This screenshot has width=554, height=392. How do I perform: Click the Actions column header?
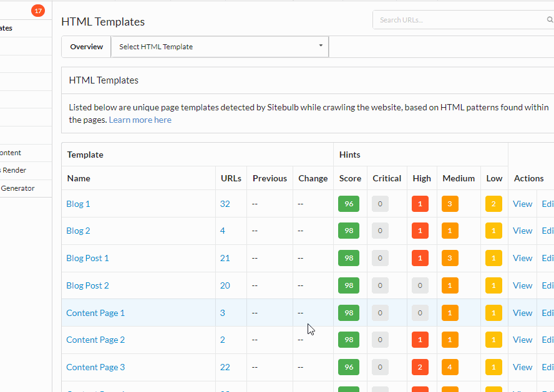pyautogui.click(x=528, y=178)
